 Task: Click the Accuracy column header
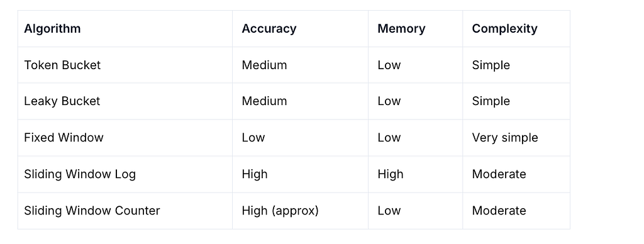click(x=269, y=29)
